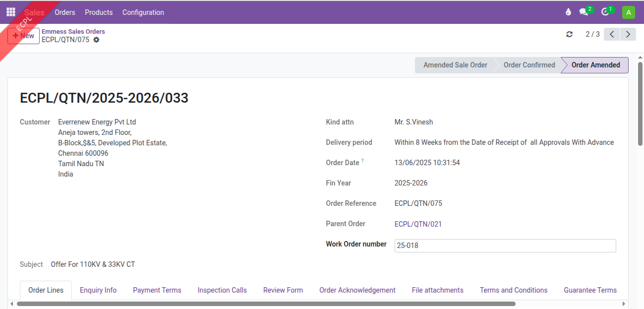This screenshot has height=309, width=644.
Task: Click the Work Order number field
Action: (505, 246)
